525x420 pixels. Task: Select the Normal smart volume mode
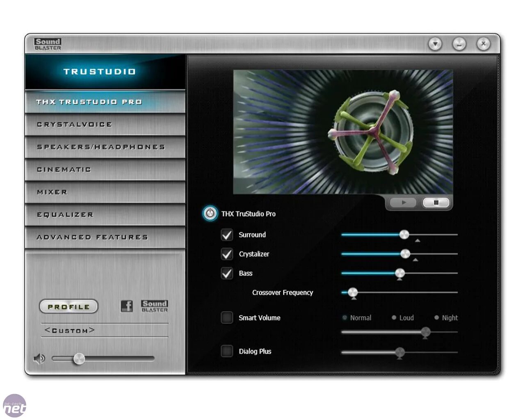(357, 317)
